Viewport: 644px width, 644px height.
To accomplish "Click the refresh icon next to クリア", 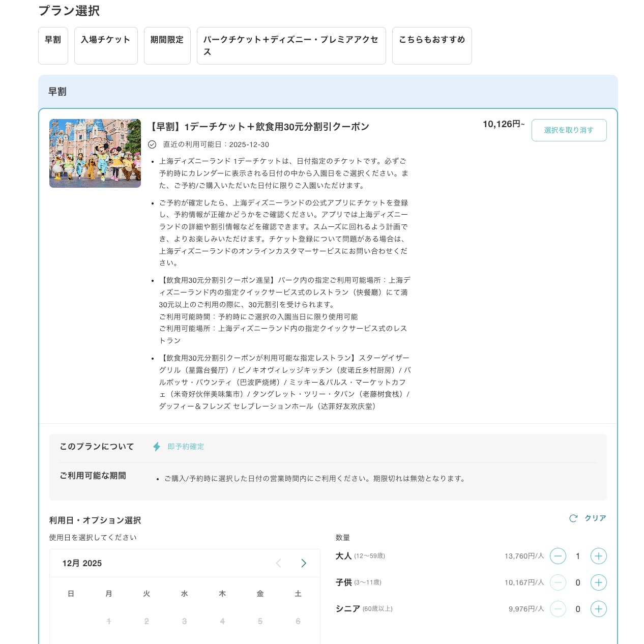I will point(574,518).
